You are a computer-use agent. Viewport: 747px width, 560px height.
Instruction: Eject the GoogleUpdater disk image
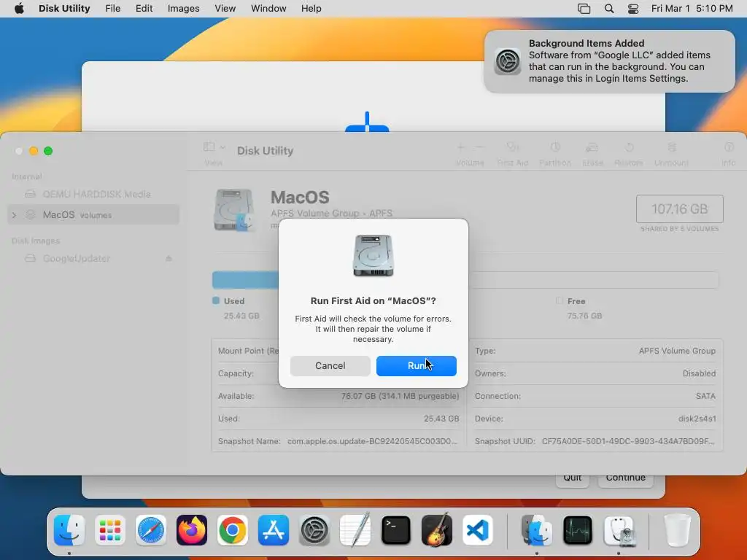pyautogui.click(x=169, y=259)
